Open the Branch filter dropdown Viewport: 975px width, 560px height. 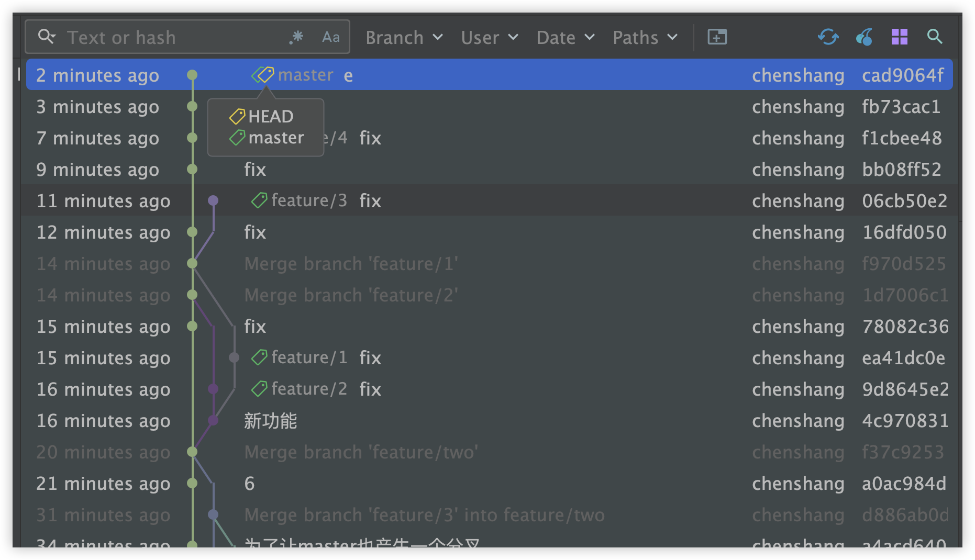(x=404, y=38)
